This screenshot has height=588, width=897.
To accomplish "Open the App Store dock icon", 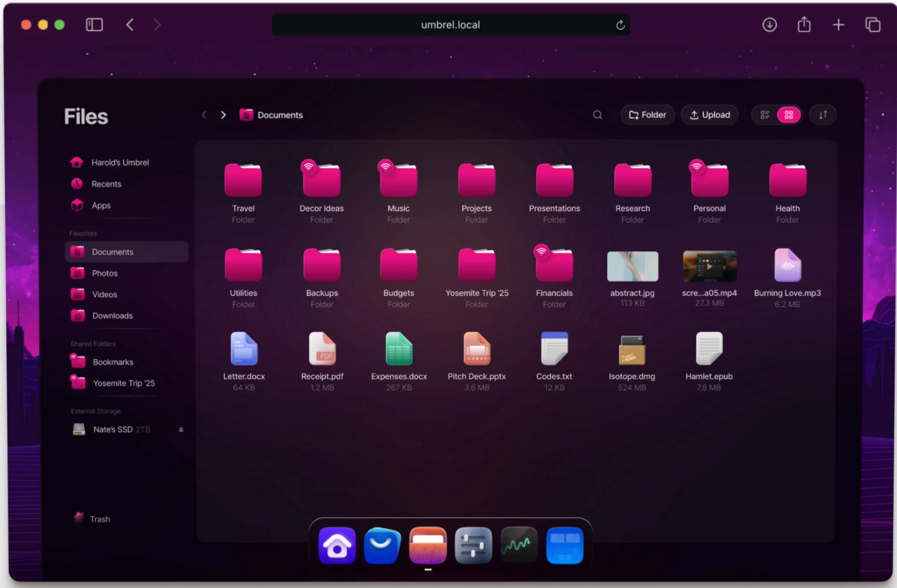I will [382, 545].
